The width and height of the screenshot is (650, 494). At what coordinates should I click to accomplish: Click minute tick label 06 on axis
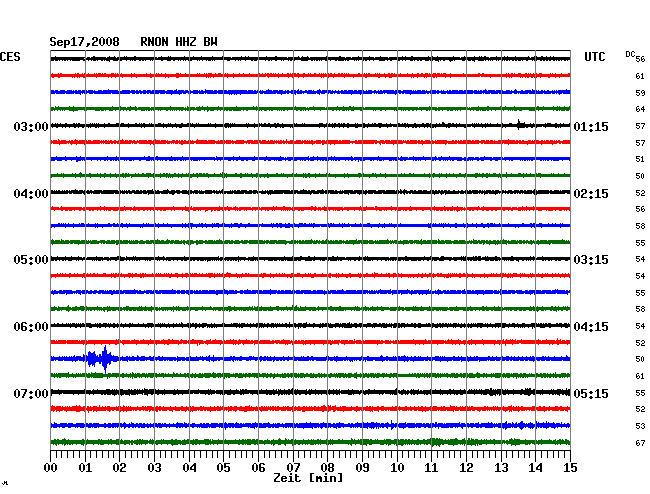pyautogui.click(x=258, y=468)
